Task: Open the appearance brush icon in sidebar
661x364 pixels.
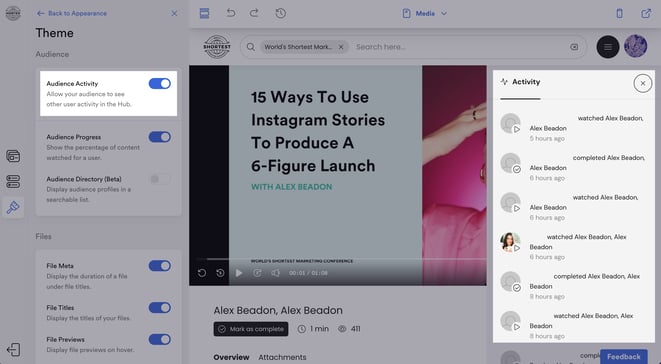Action: tap(13, 207)
